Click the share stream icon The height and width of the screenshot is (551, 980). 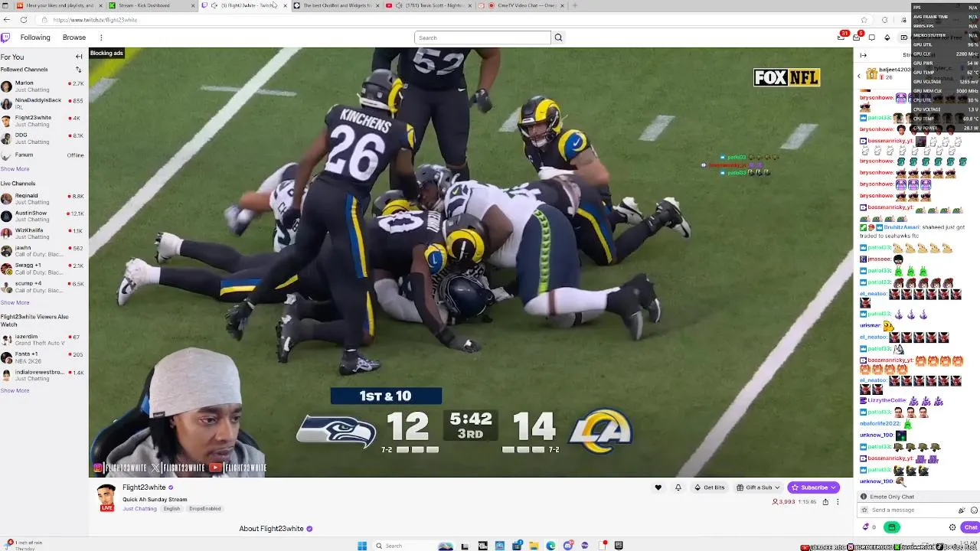825,502
